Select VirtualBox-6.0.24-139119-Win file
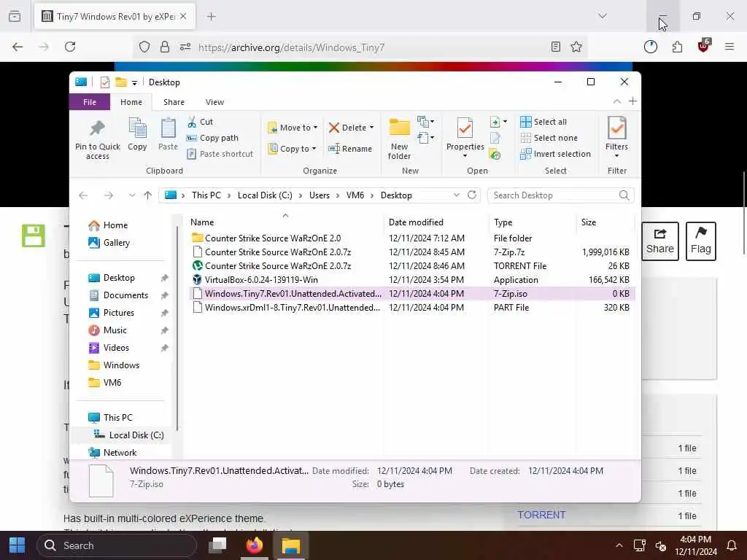 pyautogui.click(x=261, y=280)
